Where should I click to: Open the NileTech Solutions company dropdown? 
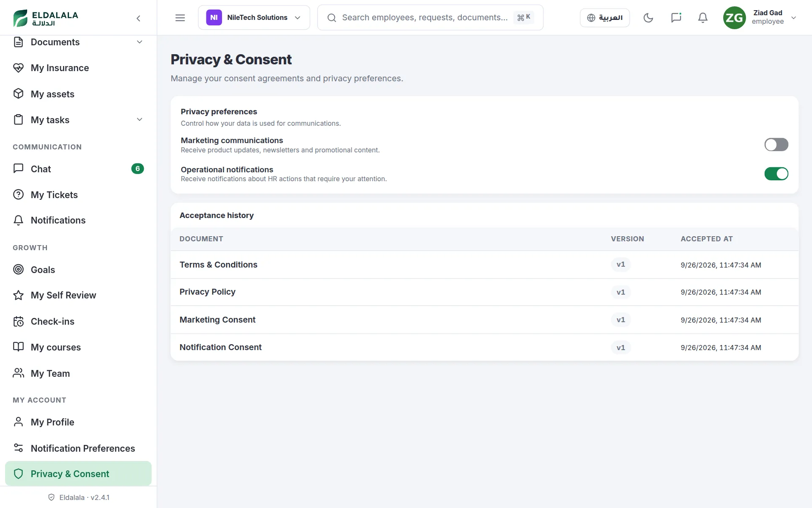click(x=254, y=18)
